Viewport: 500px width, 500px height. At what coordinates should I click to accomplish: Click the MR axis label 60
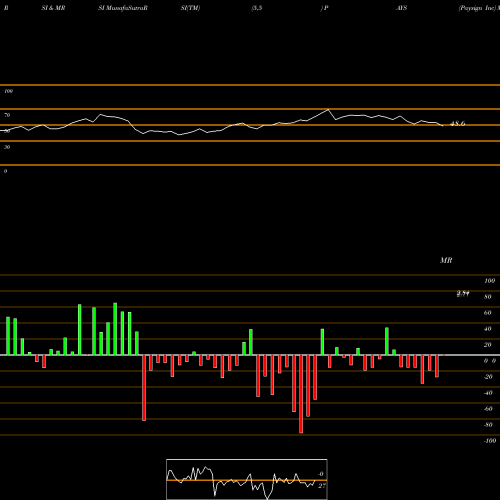point(487,313)
